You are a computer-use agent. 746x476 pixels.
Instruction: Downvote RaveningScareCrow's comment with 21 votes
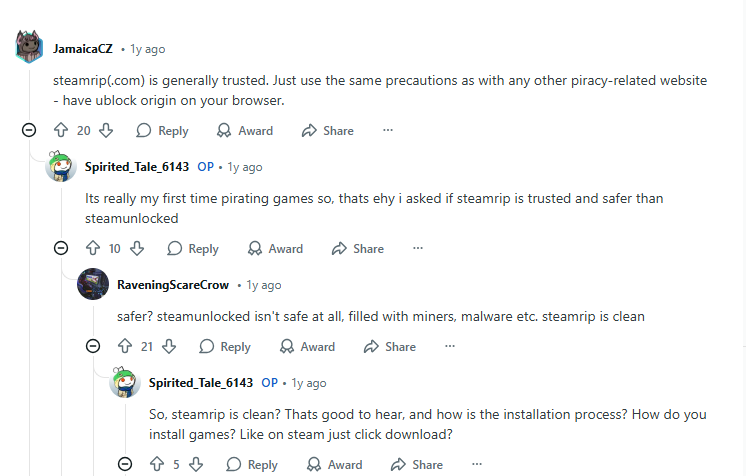[169, 347]
